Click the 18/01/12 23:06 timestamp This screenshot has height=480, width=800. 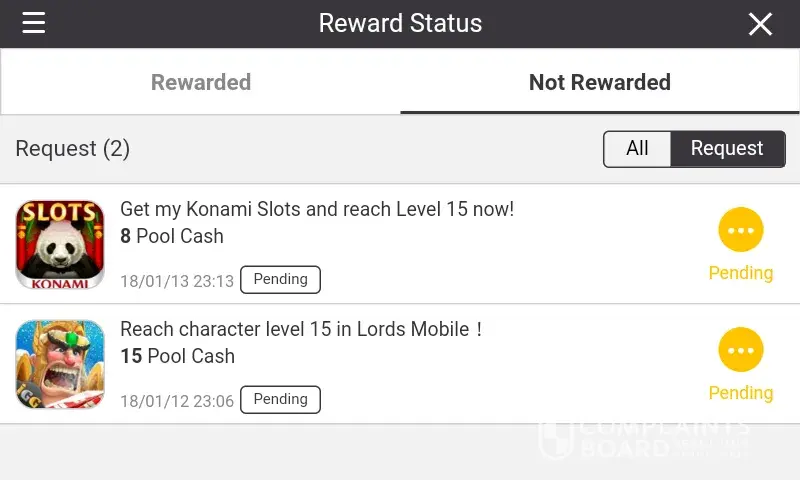[x=177, y=402]
